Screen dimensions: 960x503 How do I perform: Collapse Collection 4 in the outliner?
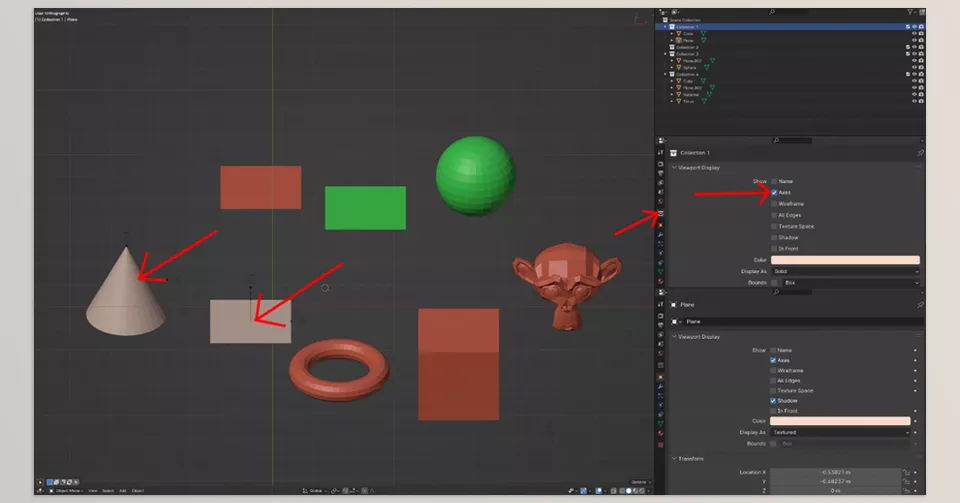pyautogui.click(x=666, y=74)
